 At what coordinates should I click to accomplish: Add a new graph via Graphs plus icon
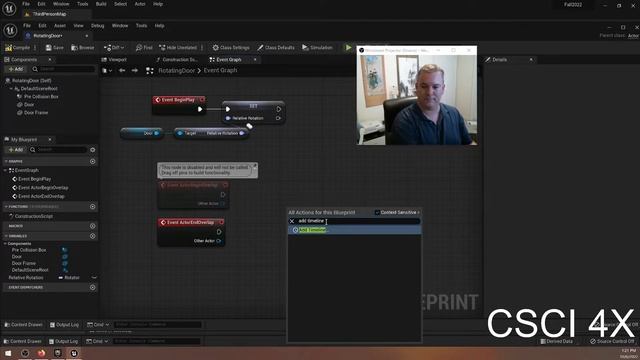pyautogui.click(x=93, y=162)
